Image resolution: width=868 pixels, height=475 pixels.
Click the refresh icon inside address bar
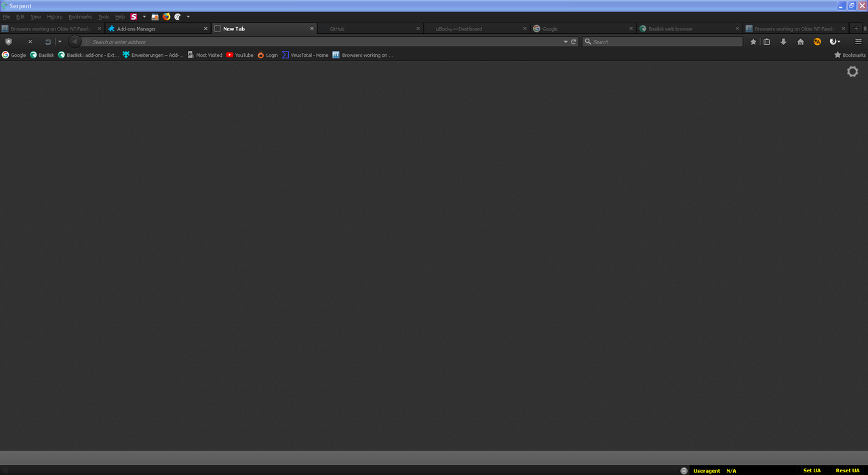(x=574, y=42)
